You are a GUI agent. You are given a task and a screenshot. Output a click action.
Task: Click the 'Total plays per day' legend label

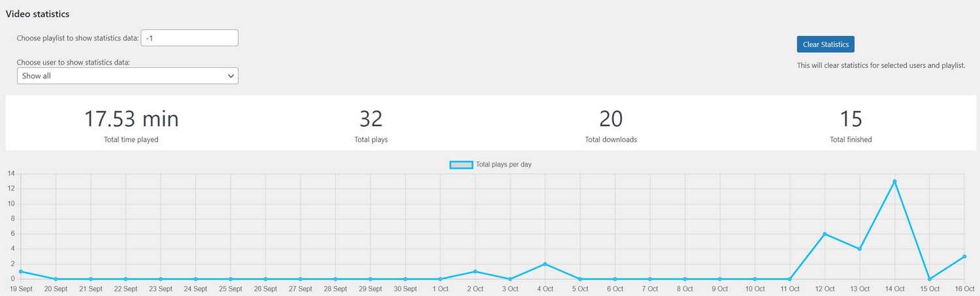click(x=504, y=165)
